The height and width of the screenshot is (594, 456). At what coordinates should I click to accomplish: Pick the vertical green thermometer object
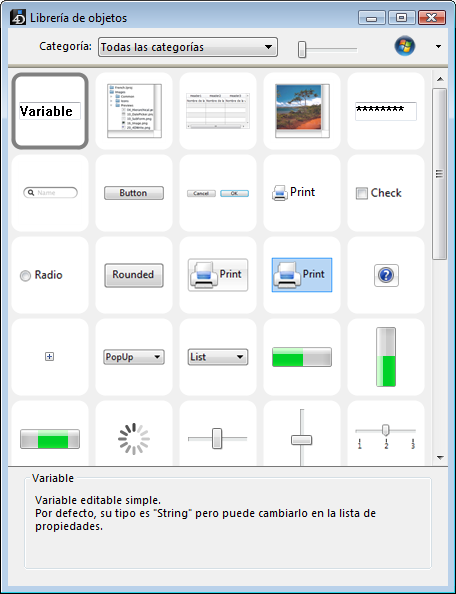pyautogui.click(x=386, y=357)
